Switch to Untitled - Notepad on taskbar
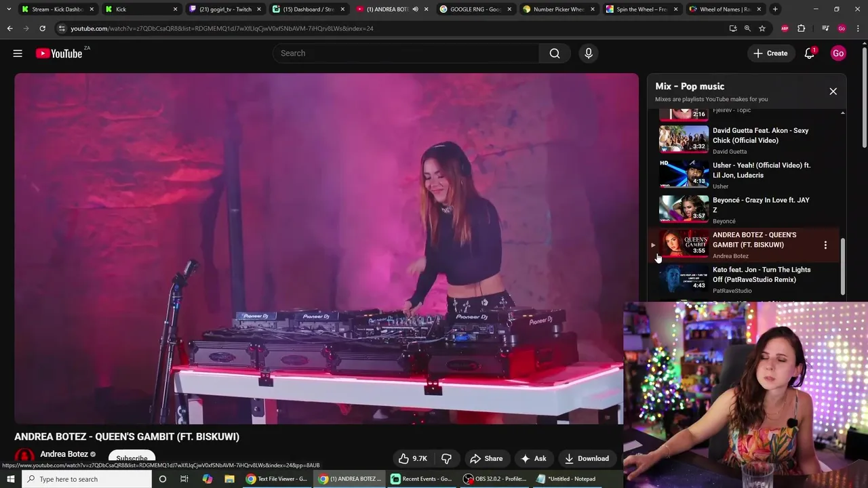The image size is (868, 488). point(566,479)
